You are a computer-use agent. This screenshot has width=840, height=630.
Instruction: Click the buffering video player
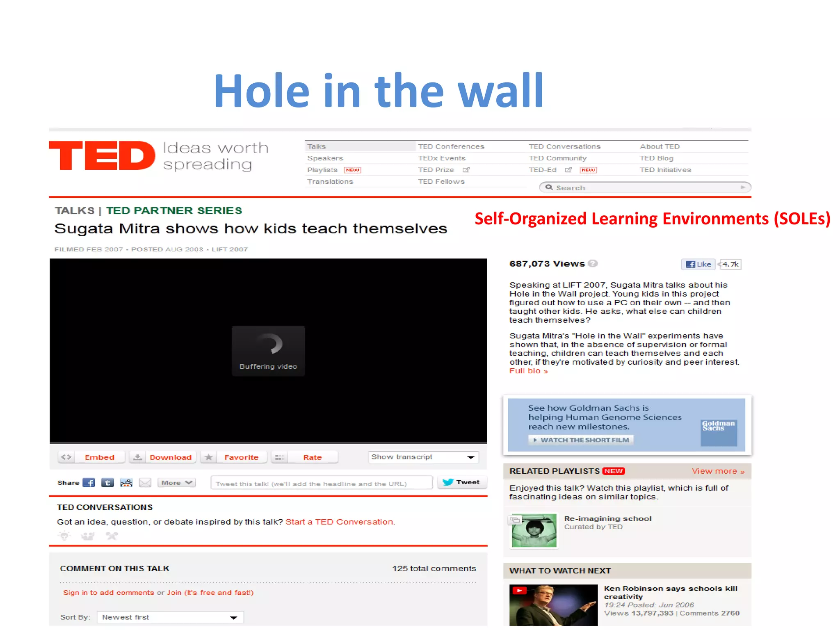click(268, 351)
